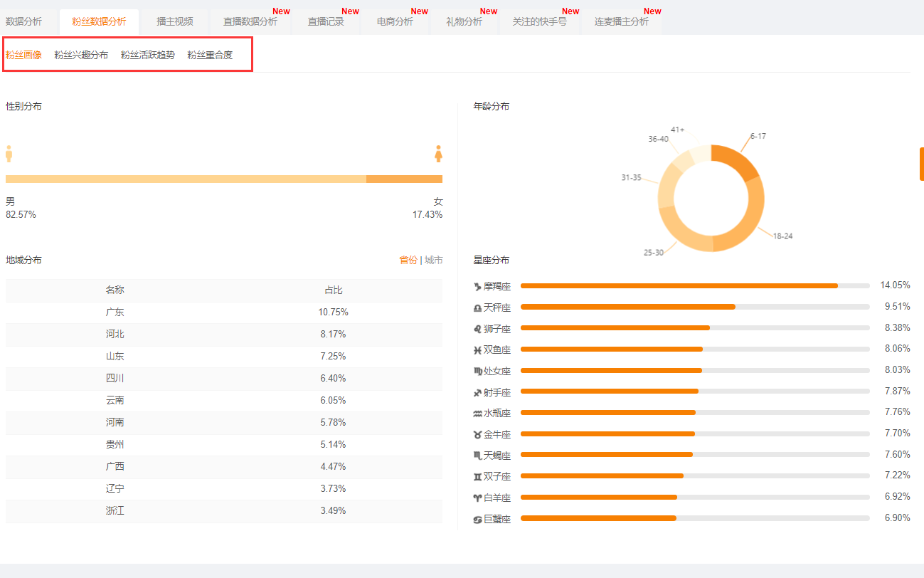Click the Pisces 双鱼座 zodiac icon
924x578 pixels.
(477, 350)
